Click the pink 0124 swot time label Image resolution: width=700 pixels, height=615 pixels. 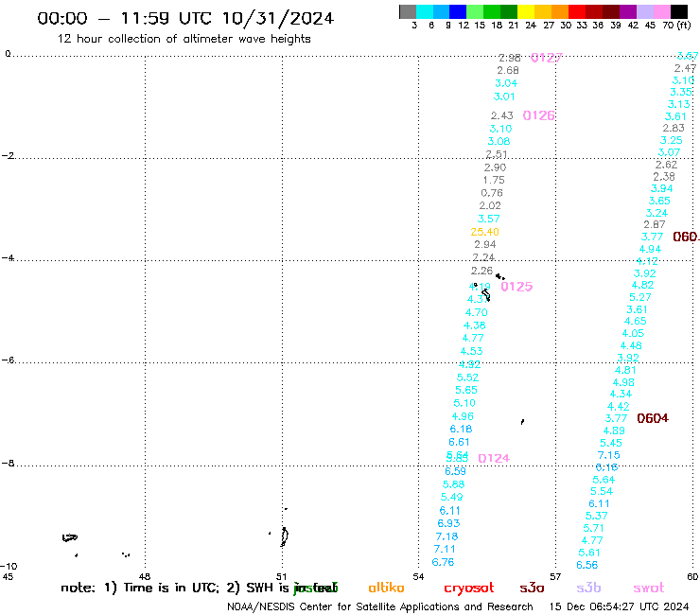[494, 458]
